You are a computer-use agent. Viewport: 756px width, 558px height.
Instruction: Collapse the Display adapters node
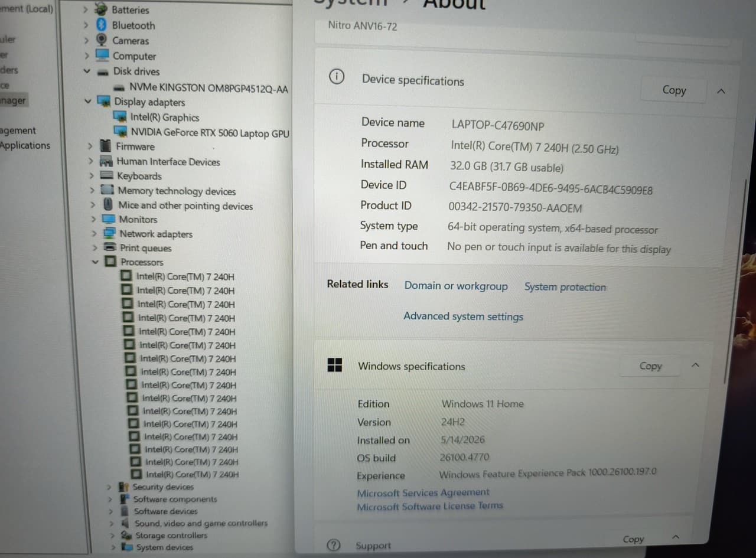coord(87,102)
